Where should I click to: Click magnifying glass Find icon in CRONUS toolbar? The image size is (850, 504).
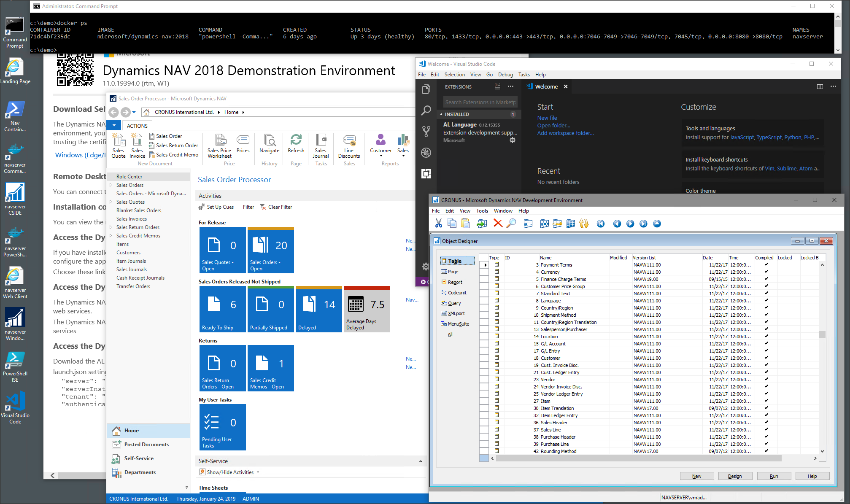(x=511, y=223)
